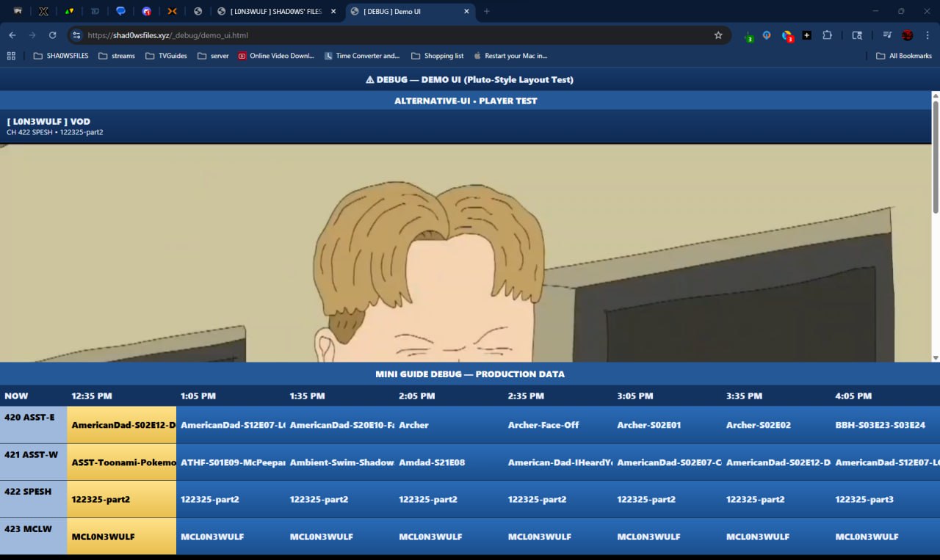The image size is (940, 560).
Task: Click the media controls music-note icon
Action: tap(887, 35)
